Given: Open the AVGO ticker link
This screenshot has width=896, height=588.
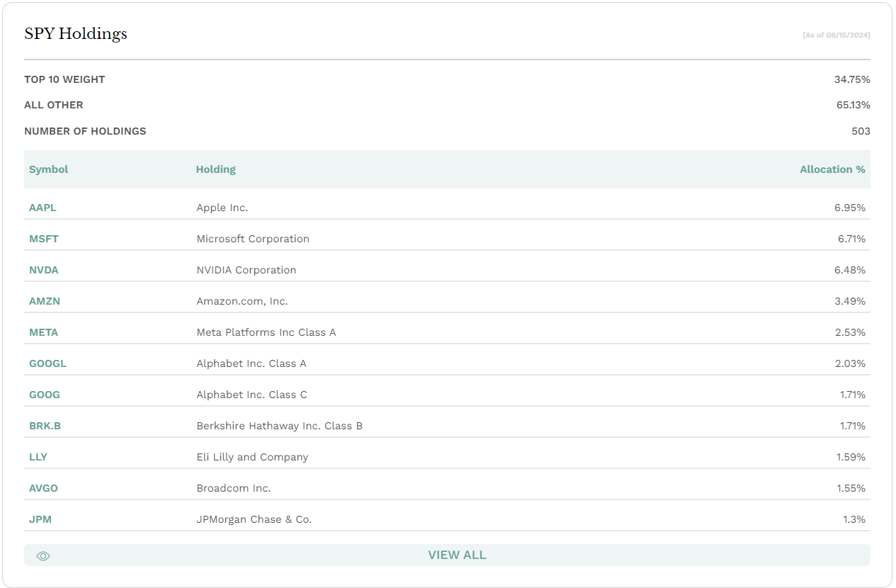Looking at the screenshot, I should click(x=43, y=488).
